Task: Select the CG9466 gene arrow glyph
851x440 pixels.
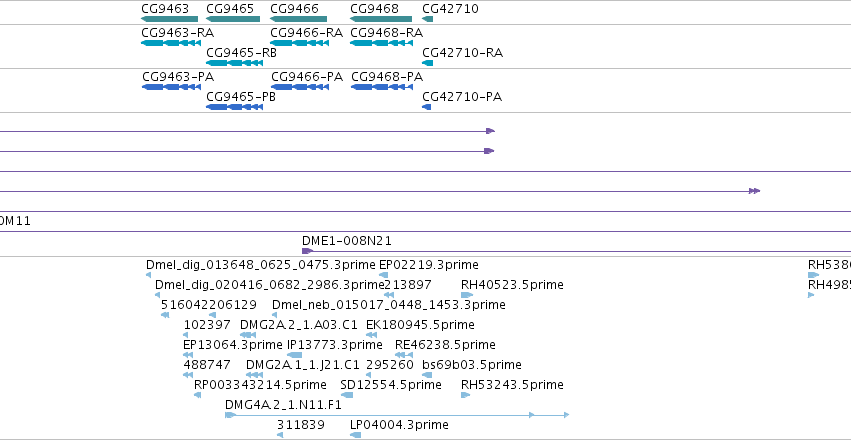Action: pos(299,19)
